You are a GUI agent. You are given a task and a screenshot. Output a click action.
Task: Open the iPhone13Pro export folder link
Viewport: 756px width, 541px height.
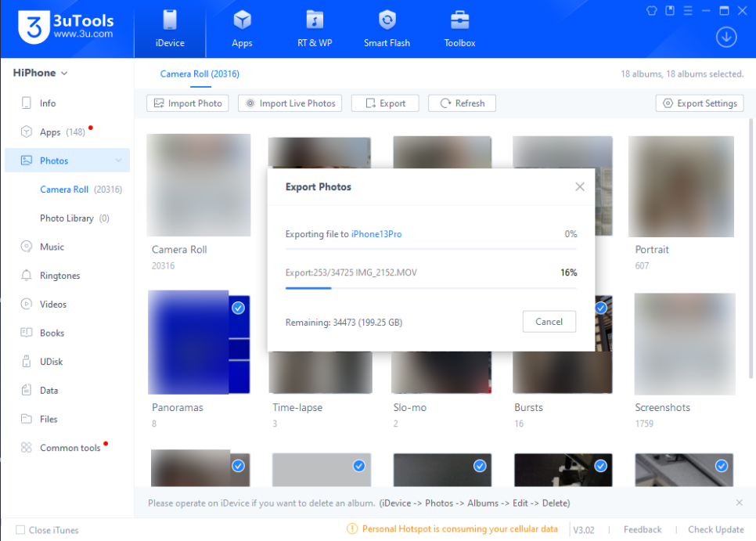pos(376,234)
